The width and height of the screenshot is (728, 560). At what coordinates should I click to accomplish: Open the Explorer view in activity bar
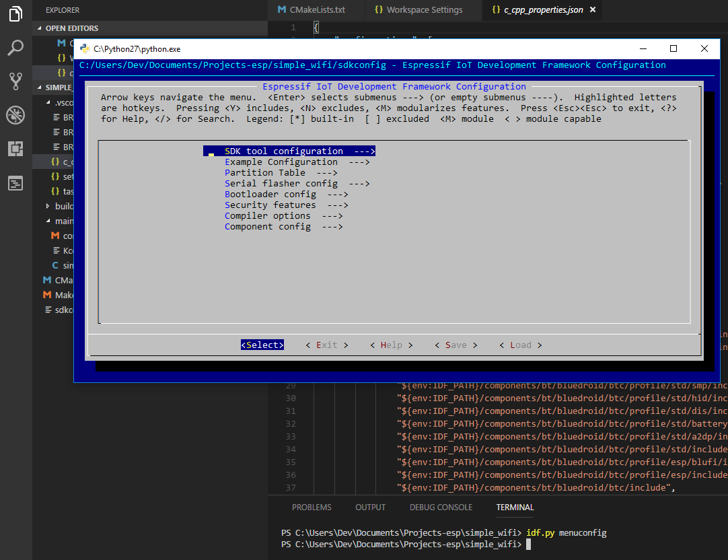(x=15, y=14)
